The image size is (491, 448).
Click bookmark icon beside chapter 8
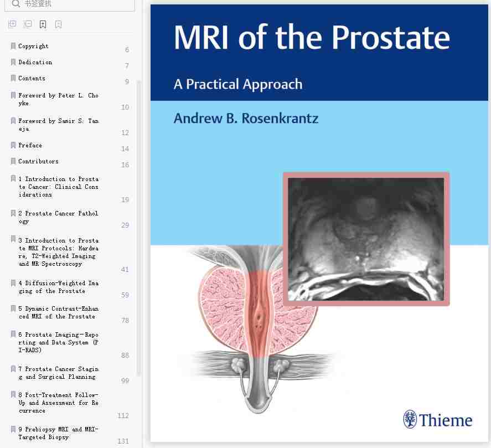[x=13, y=394]
